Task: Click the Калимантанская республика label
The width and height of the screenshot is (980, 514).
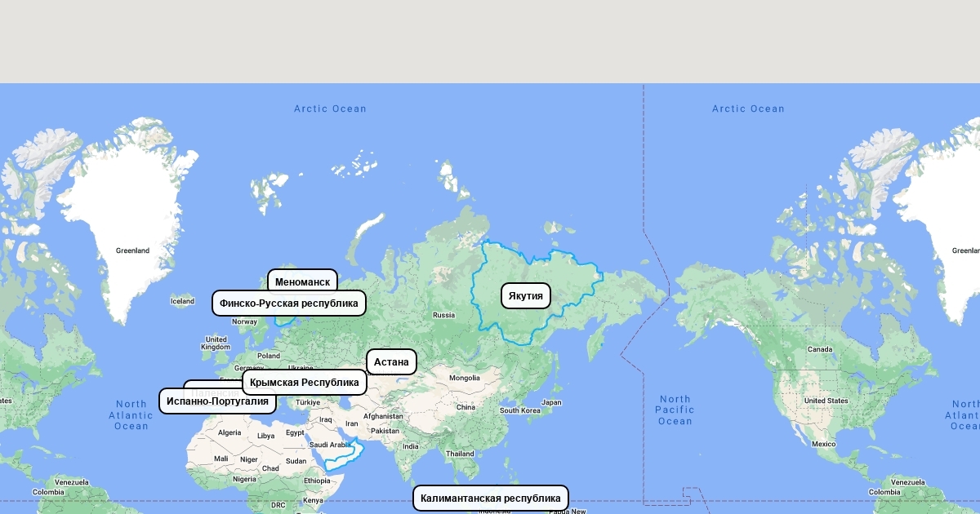Action: coord(490,498)
